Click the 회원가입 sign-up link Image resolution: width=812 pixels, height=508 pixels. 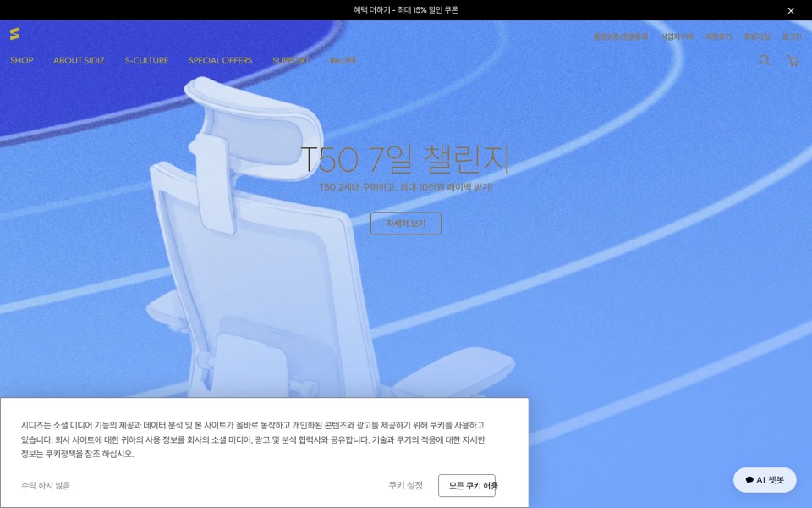point(756,36)
